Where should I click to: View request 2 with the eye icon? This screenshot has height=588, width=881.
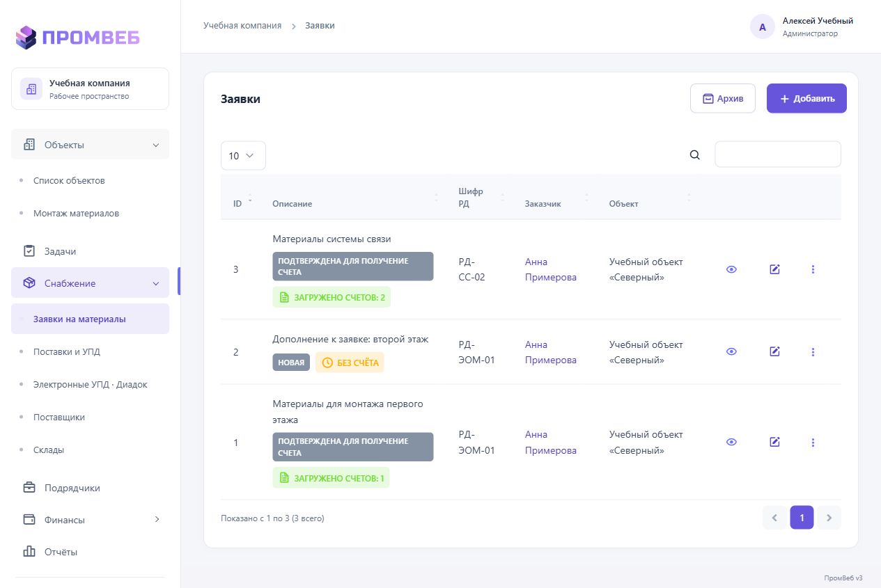pos(731,352)
